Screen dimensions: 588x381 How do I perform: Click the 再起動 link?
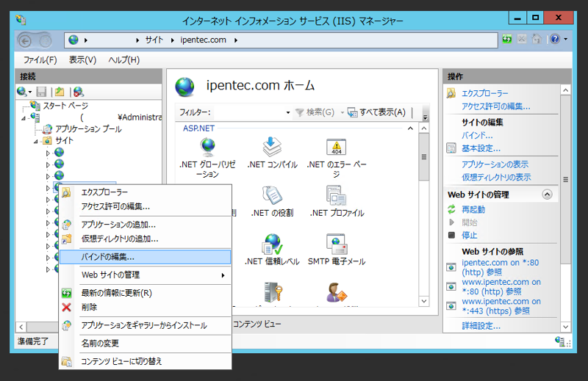click(473, 209)
